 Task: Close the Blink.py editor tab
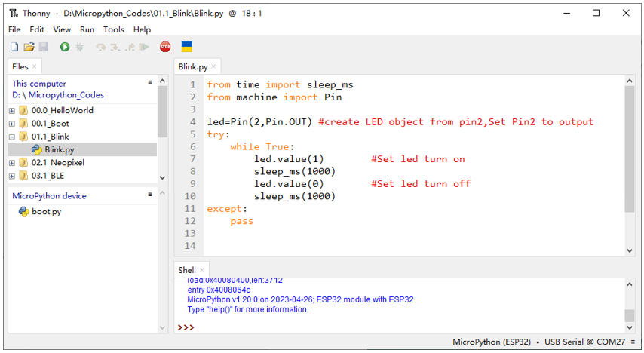tap(213, 66)
